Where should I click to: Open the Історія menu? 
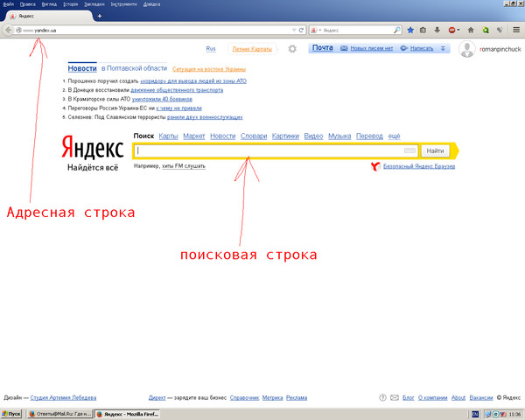(70, 4)
